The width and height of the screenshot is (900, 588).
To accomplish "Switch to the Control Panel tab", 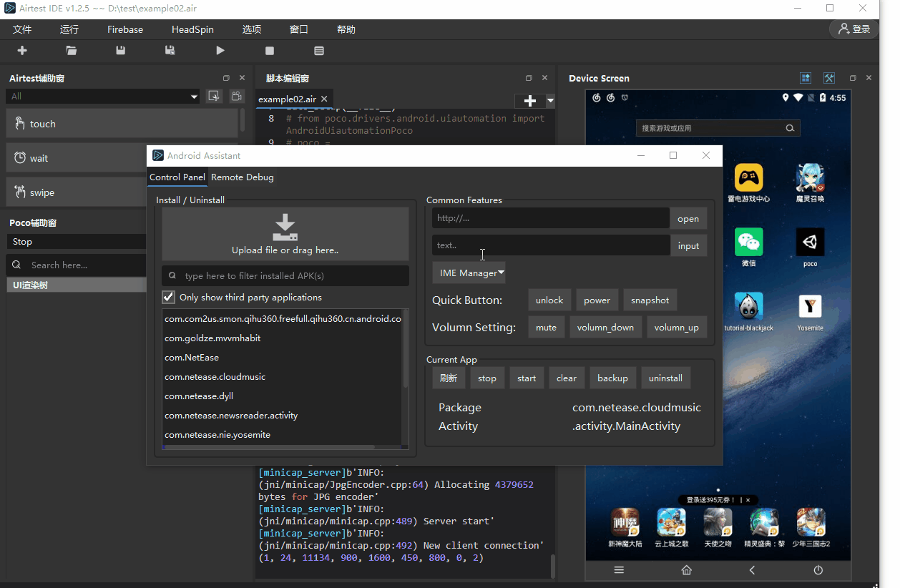I will coord(177,177).
